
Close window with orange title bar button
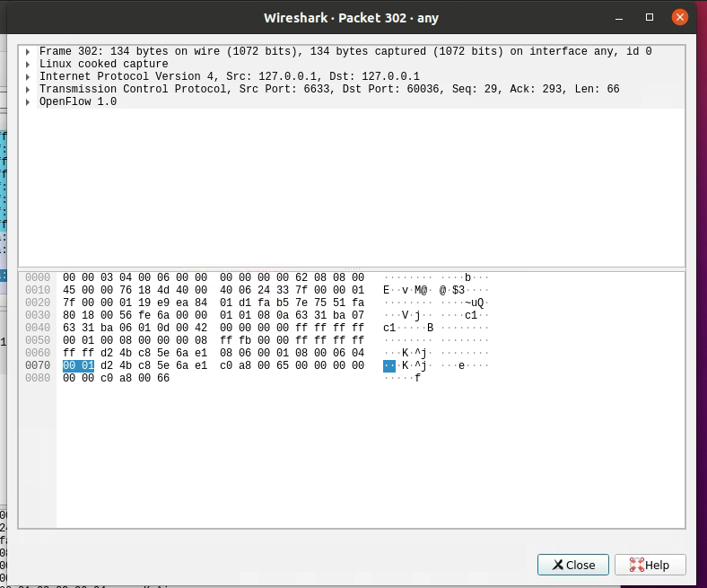[679, 18]
